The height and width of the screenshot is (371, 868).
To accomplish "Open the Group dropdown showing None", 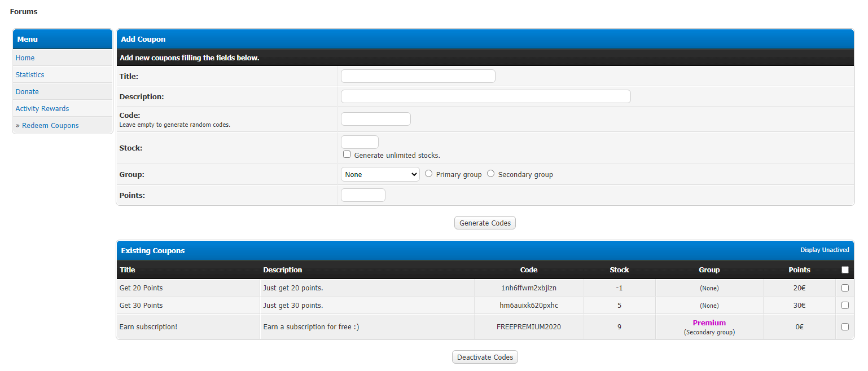I will click(380, 174).
